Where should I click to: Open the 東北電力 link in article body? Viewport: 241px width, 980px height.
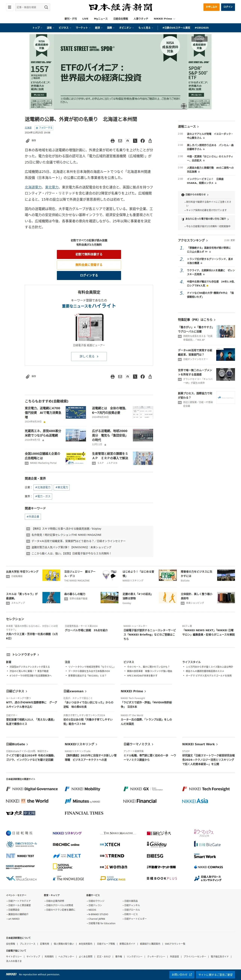point(52,187)
